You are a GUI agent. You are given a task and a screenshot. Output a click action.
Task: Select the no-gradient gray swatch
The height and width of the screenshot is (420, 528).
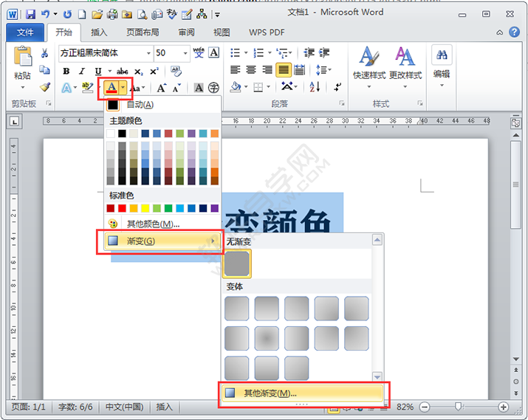[237, 264]
